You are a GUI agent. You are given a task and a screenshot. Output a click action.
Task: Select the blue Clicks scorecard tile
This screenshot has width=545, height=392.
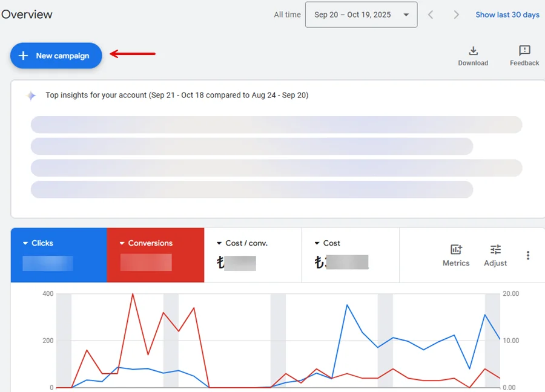[58, 255]
